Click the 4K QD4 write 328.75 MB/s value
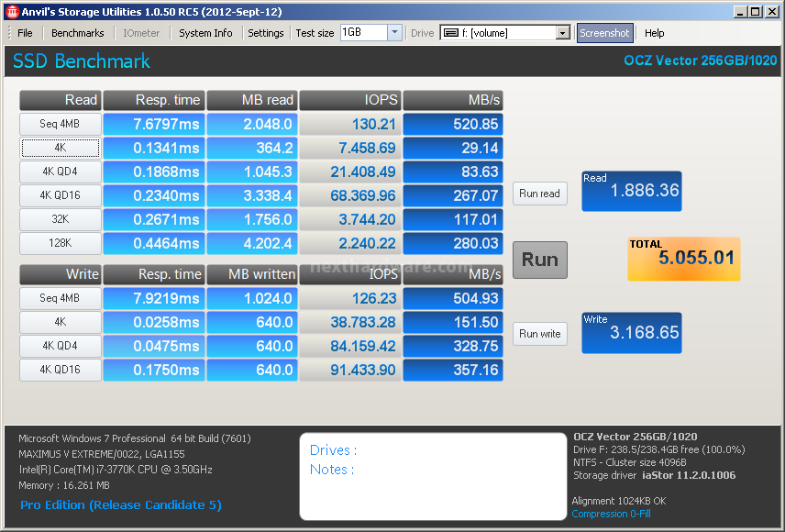The width and height of the screenshot is (785, 532). click(x=453, y=346)
